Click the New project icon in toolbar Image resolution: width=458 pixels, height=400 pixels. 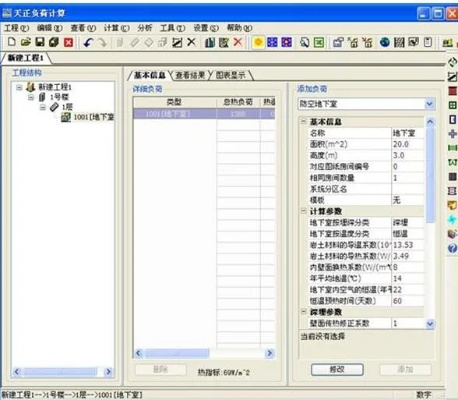(x=12, y=42)
